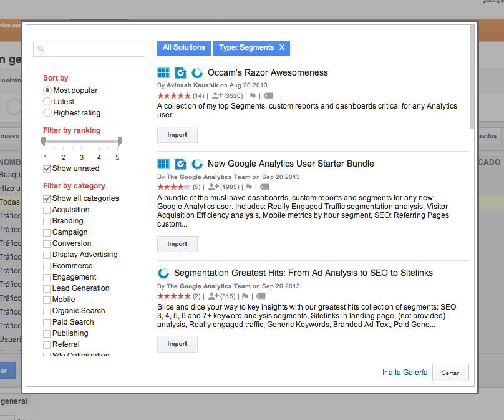504x420 pixels.
Task: Click custom report icon for Occam's Razor Awesomeness
Action: tap(180, 72)
